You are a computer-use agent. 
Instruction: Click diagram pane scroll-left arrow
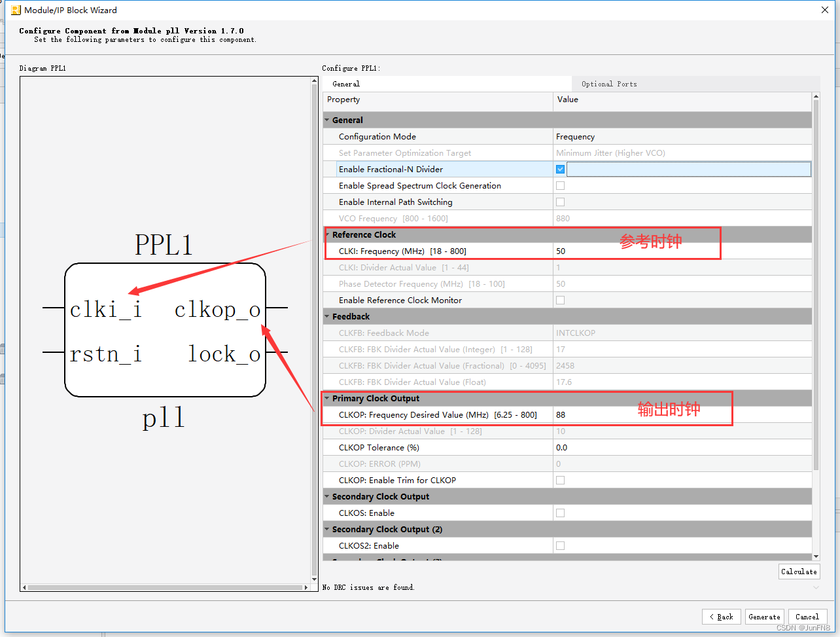pyautogui.click(x=24, y=587)
